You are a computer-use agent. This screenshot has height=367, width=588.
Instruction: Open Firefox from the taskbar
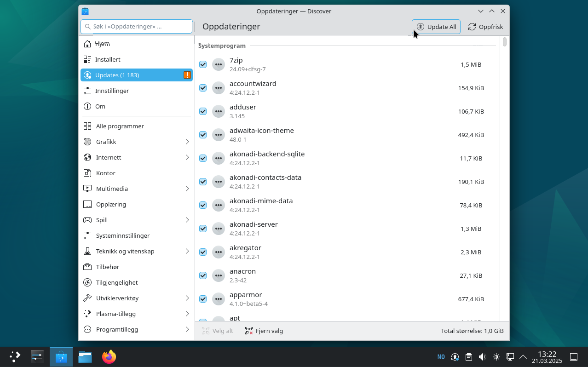coord(109,357)
